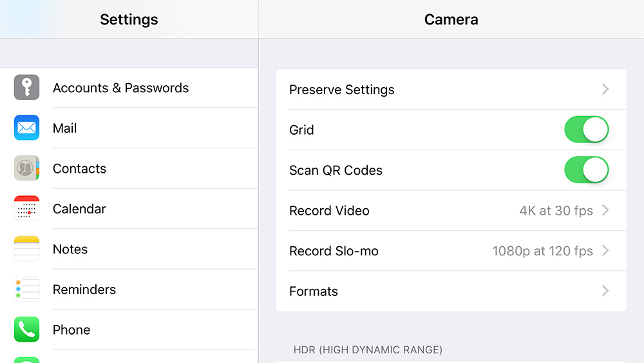Tap the Calendar app icon
Image resolution: width=644 pixels, height=363 pixels.
coord(26,208)
